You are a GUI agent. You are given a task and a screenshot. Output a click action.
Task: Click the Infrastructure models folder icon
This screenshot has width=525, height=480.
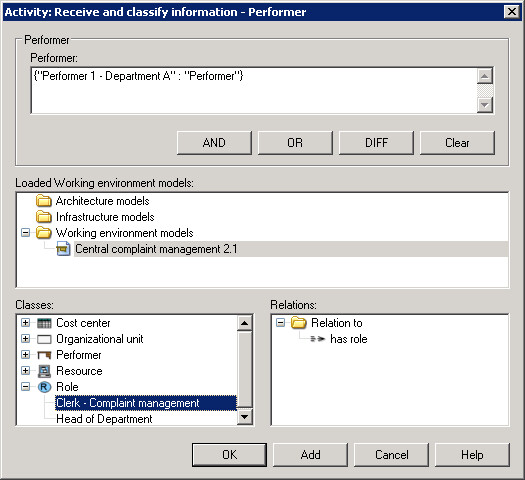tap(44, 217)
